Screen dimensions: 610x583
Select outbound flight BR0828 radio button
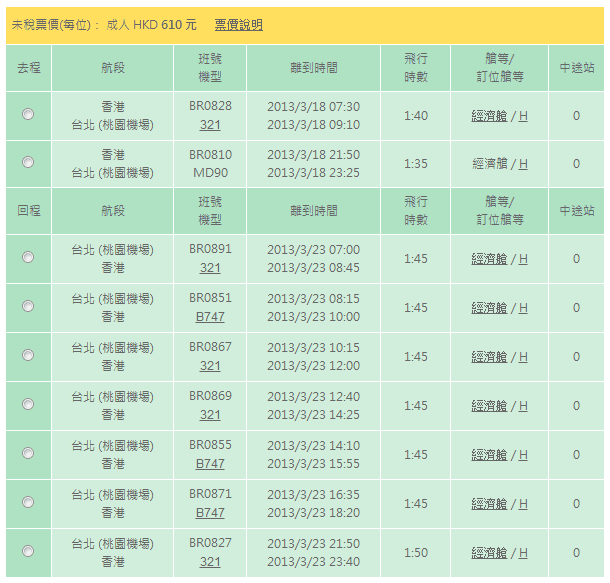coord(28,114)
